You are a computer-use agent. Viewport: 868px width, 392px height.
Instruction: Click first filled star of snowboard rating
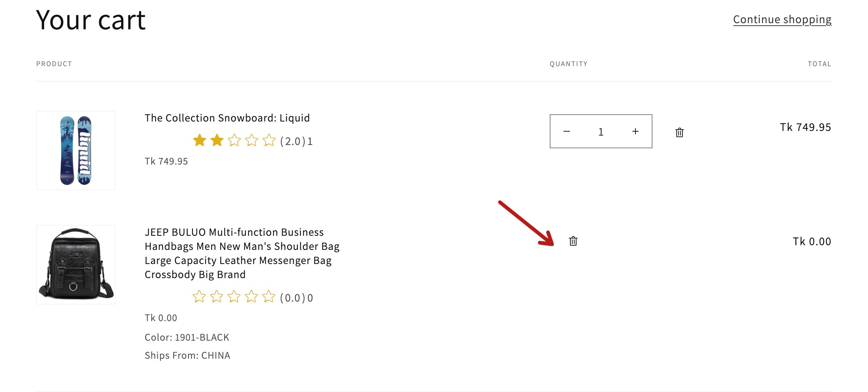[199, 140]
